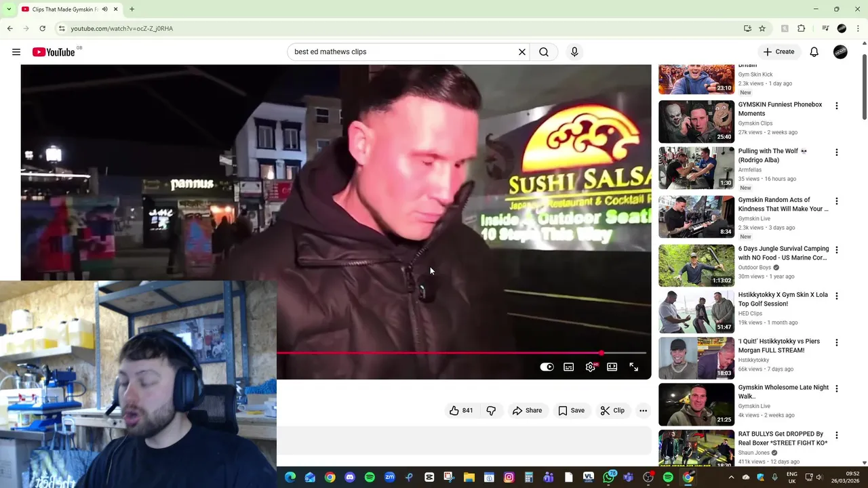The width and height of the screenshot is (868, 488).
Task: Open subtitles/captions in the player
Action: pos(569,367)
